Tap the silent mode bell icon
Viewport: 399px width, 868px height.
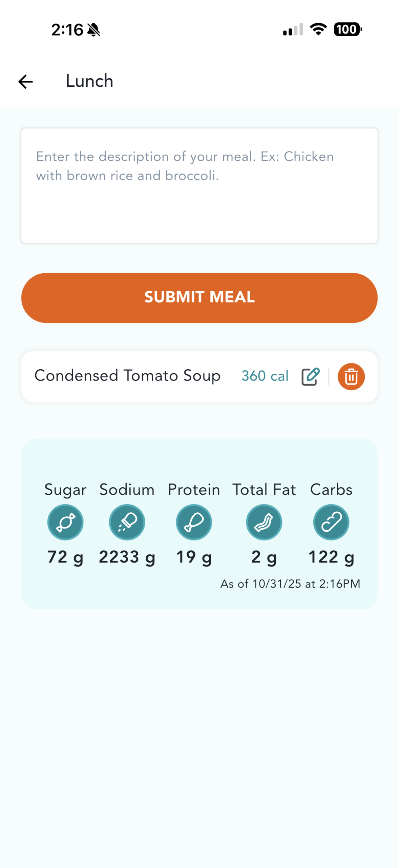pyautogui.click(x=93, y=30)
